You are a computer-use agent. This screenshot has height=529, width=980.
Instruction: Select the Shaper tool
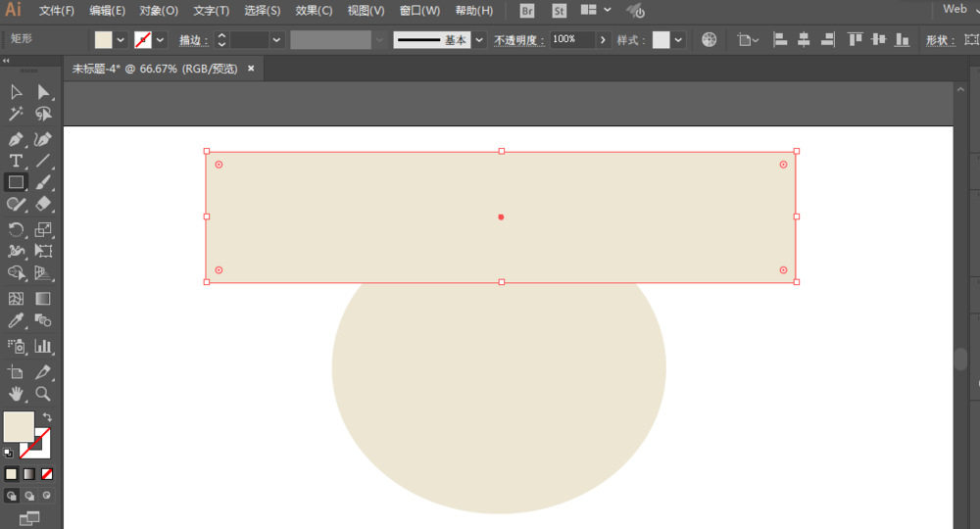pyautogui.click(x=17, y=204)
